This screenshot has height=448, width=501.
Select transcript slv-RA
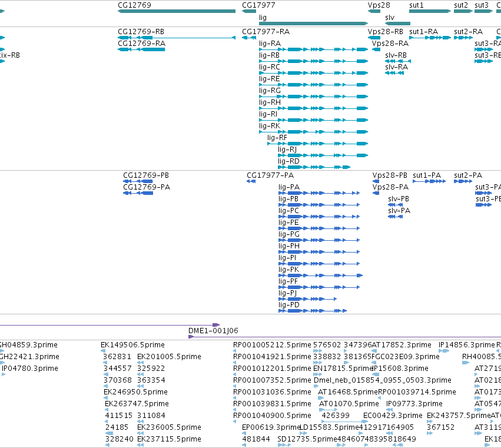coord(394,73)
